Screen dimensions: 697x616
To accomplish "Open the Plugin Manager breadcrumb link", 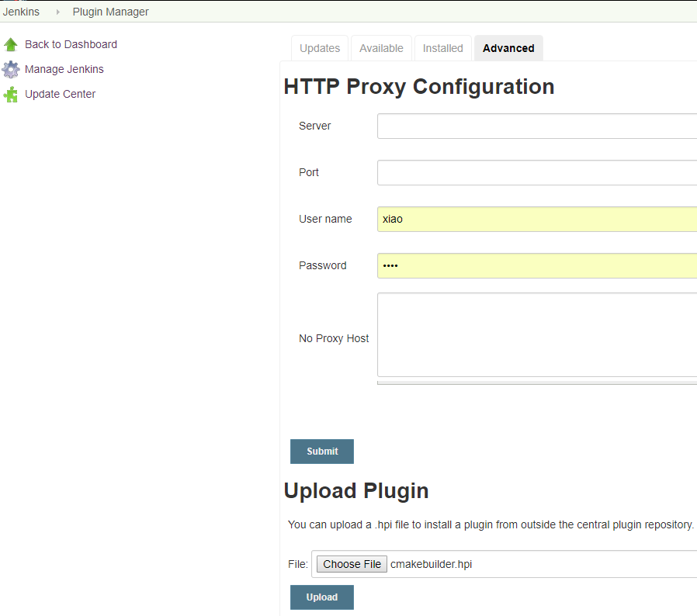I will coord(110,12).
